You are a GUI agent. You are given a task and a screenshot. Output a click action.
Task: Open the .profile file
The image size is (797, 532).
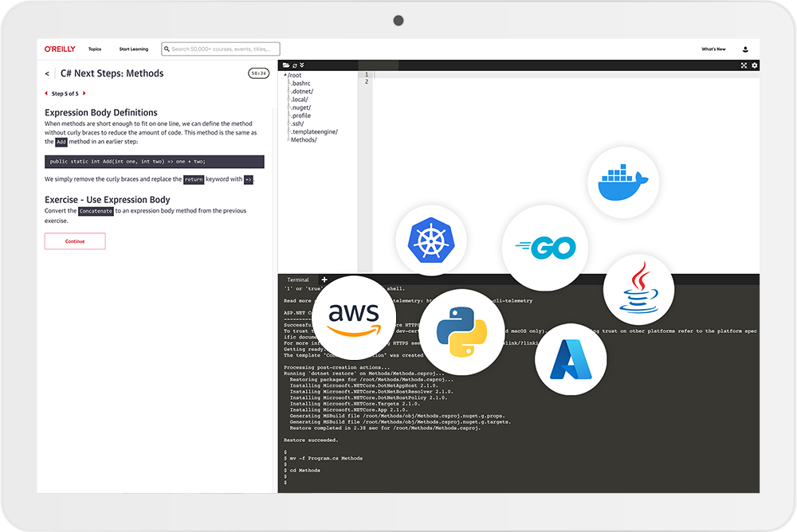[x=301, y=115]
